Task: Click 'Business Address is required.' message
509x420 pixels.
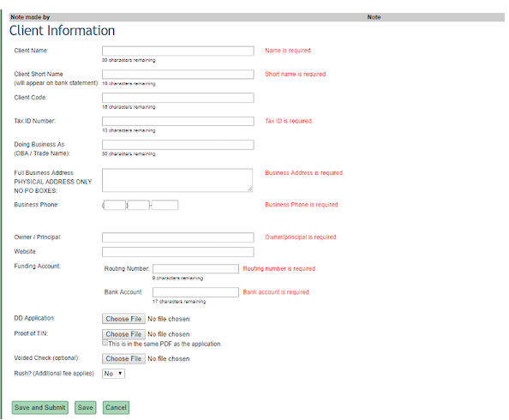Action: tap(304, 173)
